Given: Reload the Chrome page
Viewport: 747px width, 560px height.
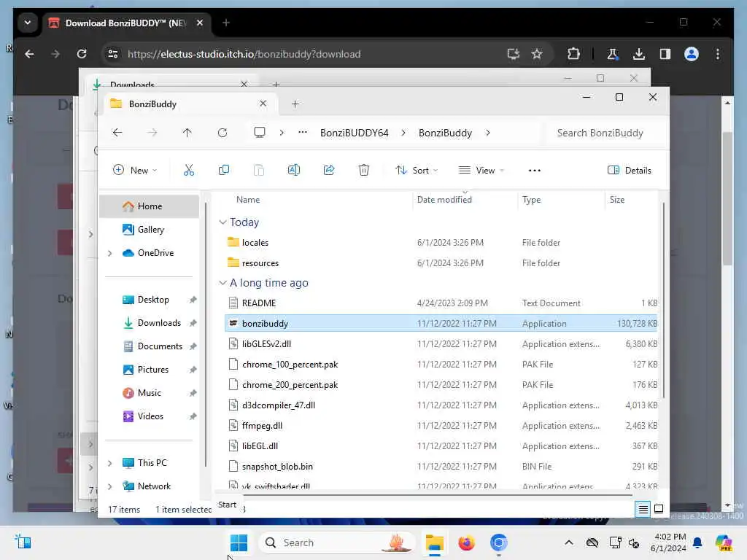Looking at the screenshot, I should (82, 54).
